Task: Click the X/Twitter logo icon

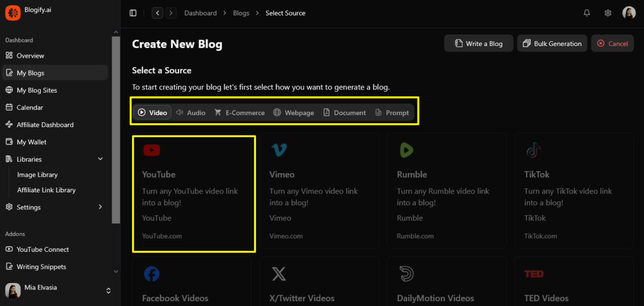Action: (279, 274)
